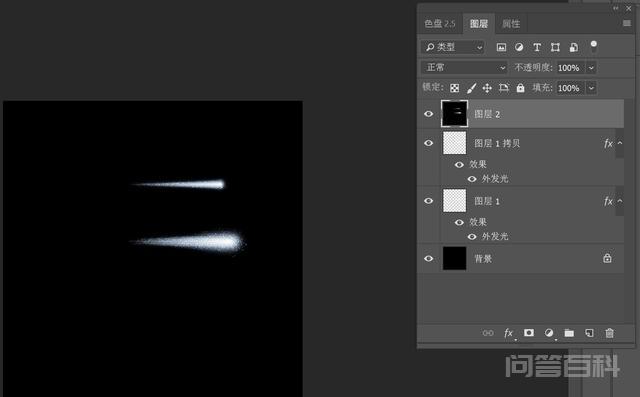Add layer style fx button at bottom
The image size is (640, 397).
point(509,333)
